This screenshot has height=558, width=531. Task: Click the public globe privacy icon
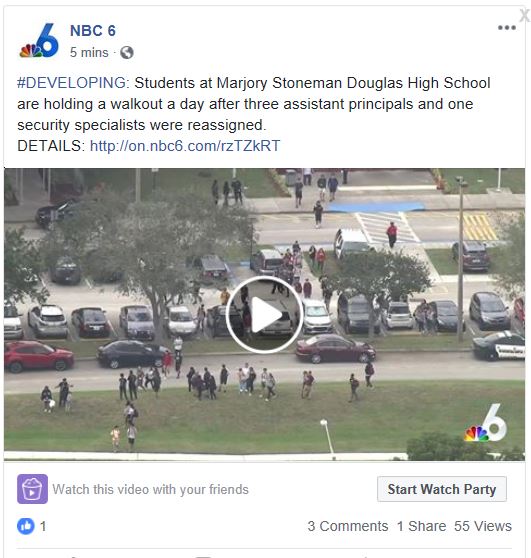tap(127, 53)
